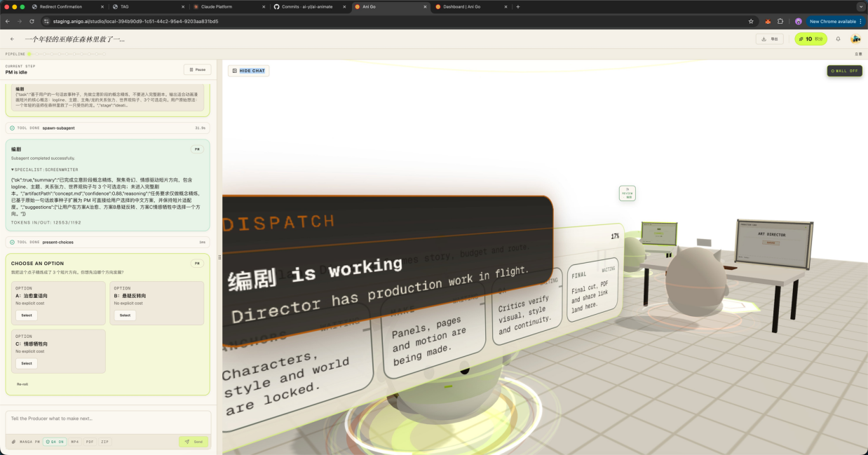Toggle the MP4 output option

[x=75, y=442]
